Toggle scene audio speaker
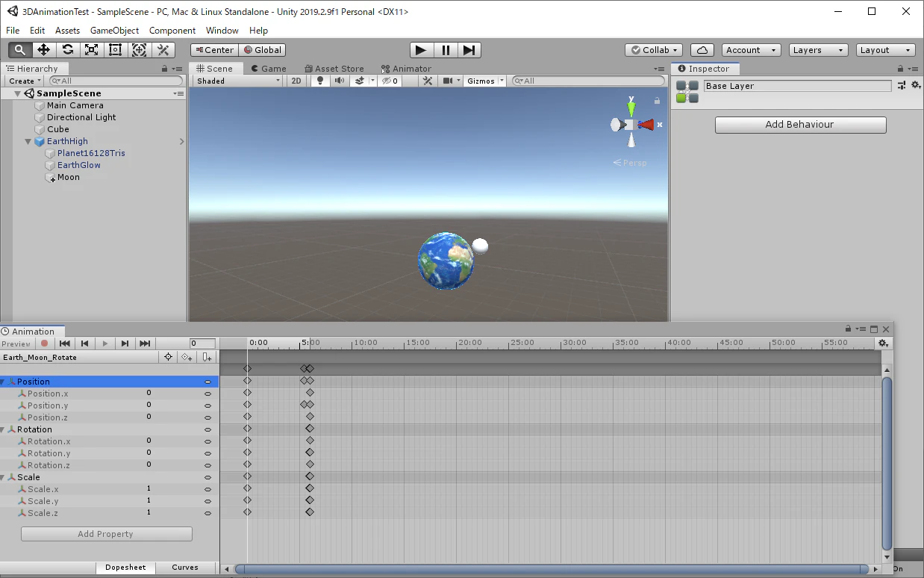The height and width of the screenshot is (578, 924). [x=340, y=81]
